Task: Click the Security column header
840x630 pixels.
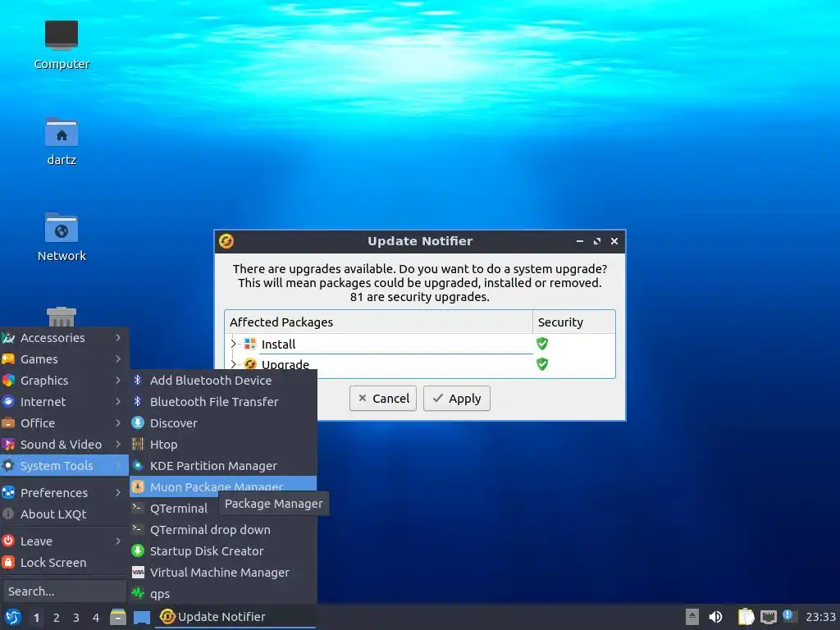Action: [573, 322]
